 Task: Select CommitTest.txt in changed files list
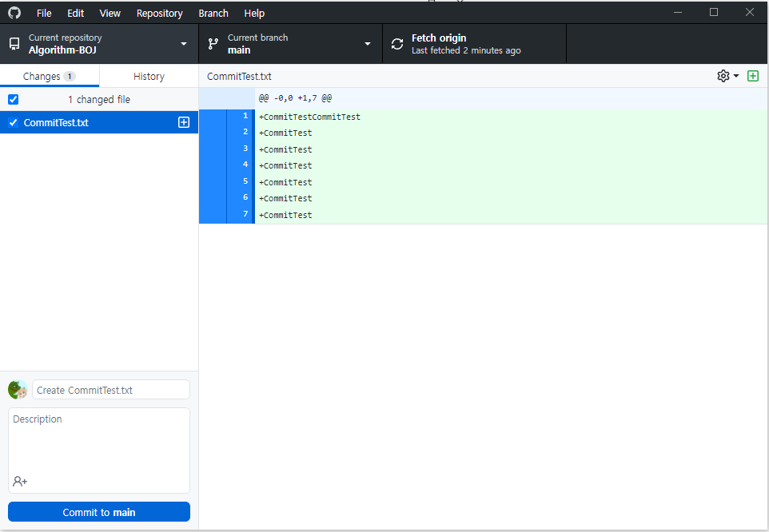pos(99,122)
